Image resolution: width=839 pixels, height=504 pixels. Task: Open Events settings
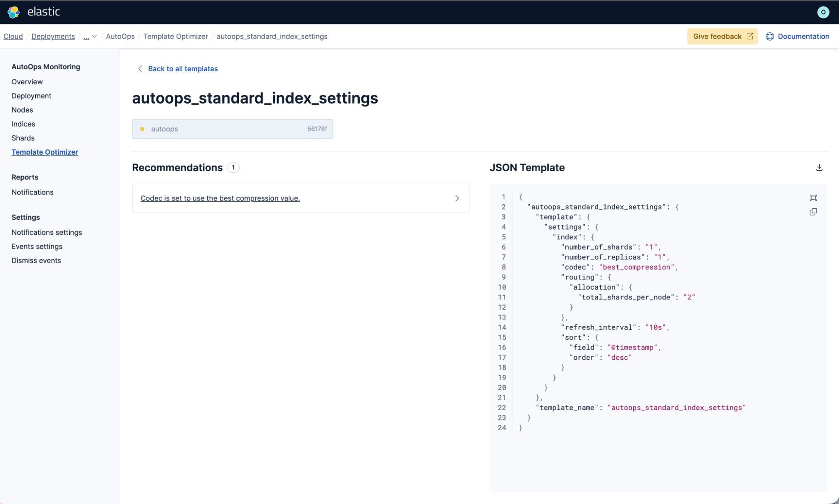pos(37,247)
